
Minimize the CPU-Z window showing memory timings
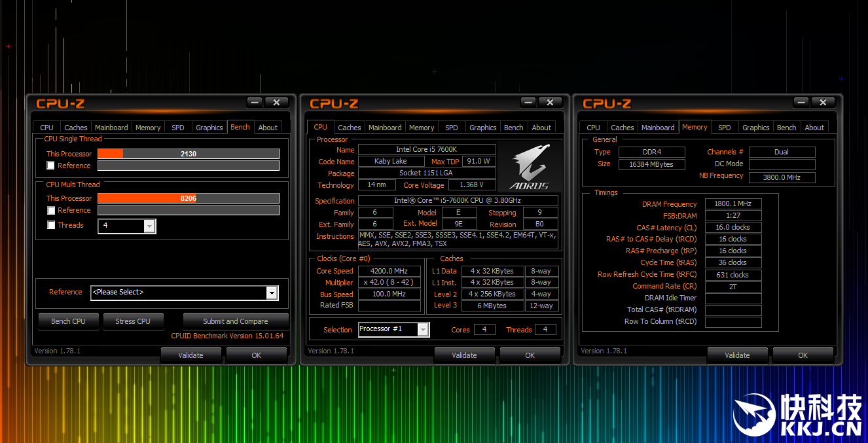801,102
